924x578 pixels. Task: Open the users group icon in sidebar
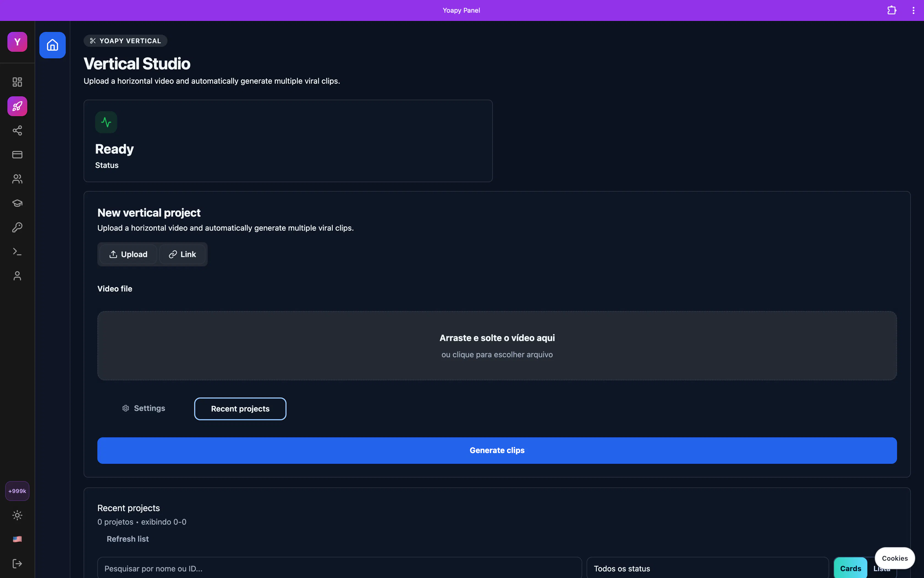tap(17, 179)
